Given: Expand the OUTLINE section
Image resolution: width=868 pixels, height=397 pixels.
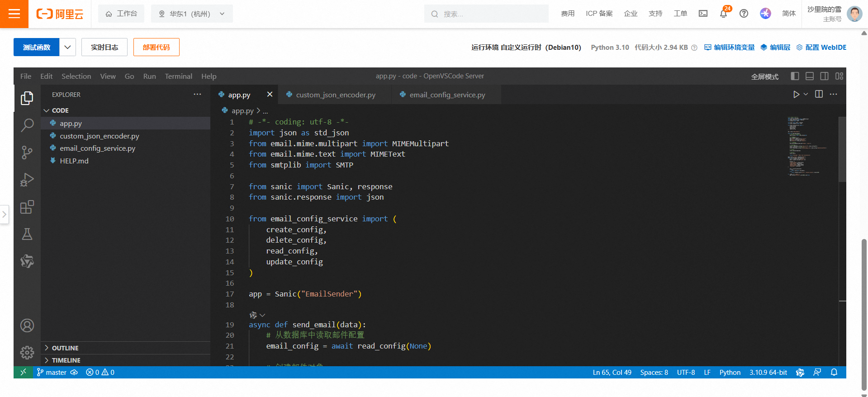Looking at the screenshot, I should (x=126, y=348).
